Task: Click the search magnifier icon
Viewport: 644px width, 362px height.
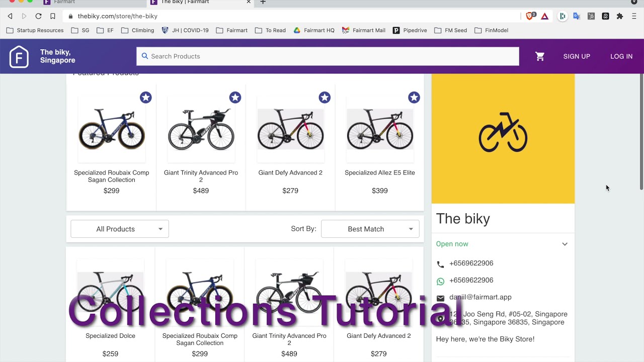Action: tap(145, 56)
